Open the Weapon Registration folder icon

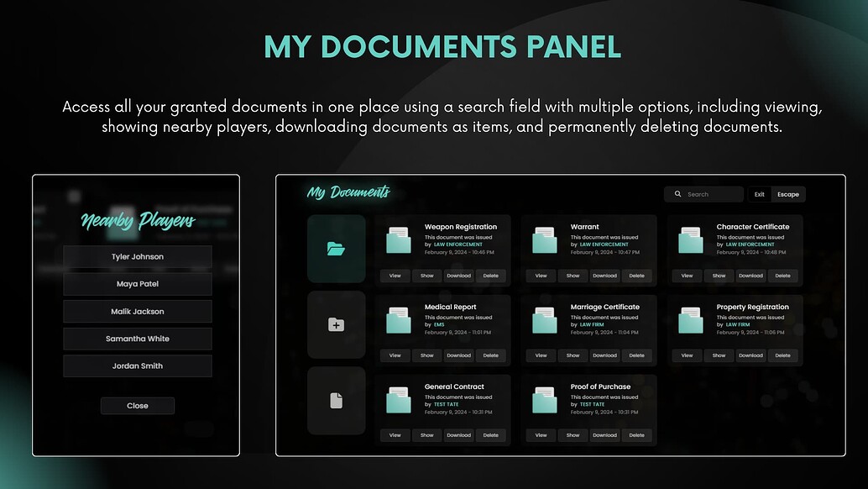398,240
